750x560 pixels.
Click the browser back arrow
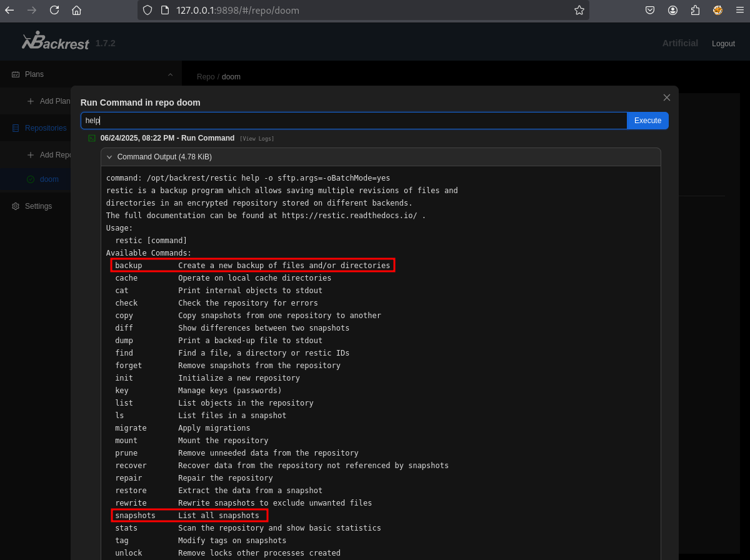point(9,10)
